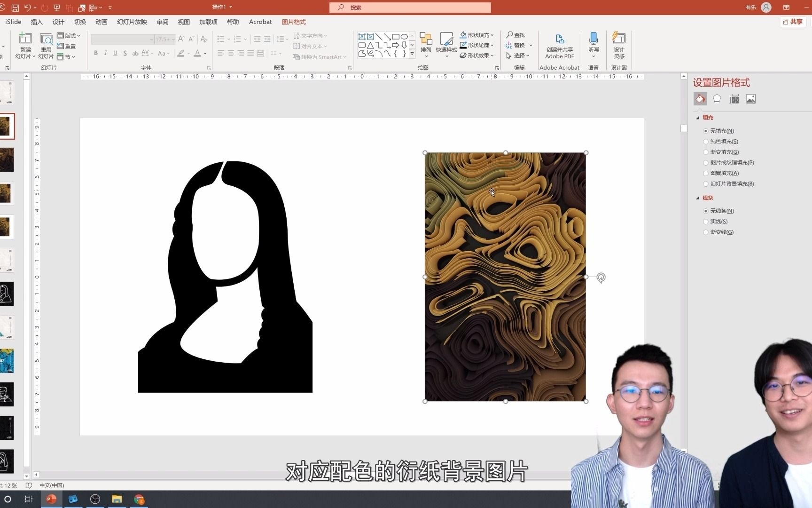This screenshot has width=812, height=508.
Task: Open the 幻灯片放映 (Slide Show) tab
Action: (132, 22)
